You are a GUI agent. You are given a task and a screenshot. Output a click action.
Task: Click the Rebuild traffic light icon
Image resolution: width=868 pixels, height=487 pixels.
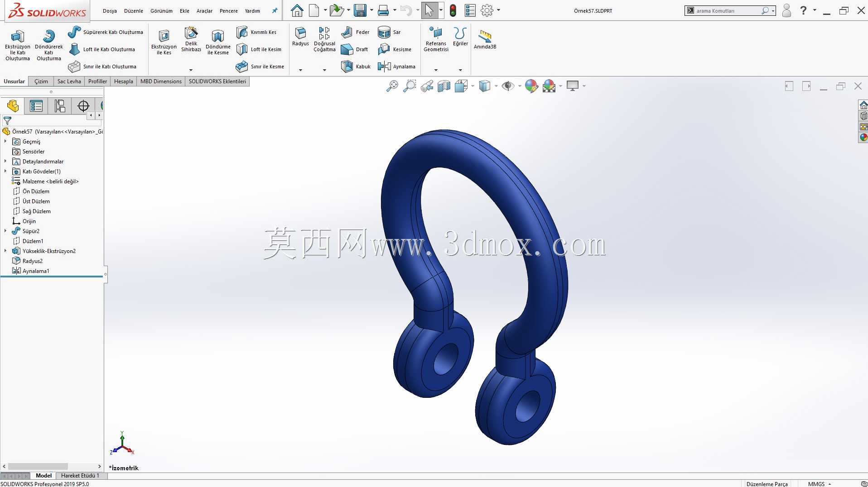(x=453, y=10)
